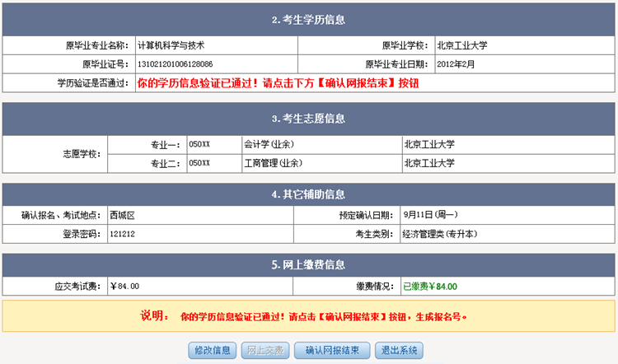Select the 2.考生学历信息 section header
Viewport: 618px width, 364px height.
(x=308, y=20)
